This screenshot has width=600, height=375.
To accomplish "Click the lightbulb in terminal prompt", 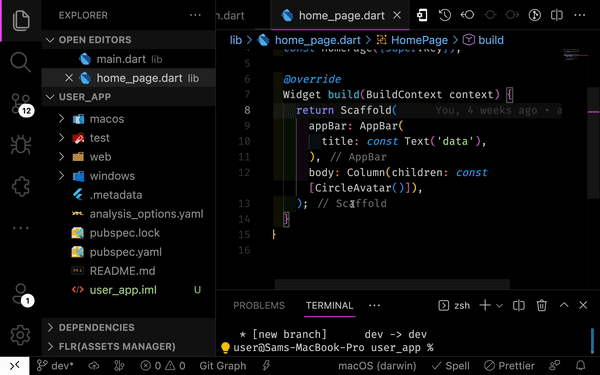I will click(225, 347).
